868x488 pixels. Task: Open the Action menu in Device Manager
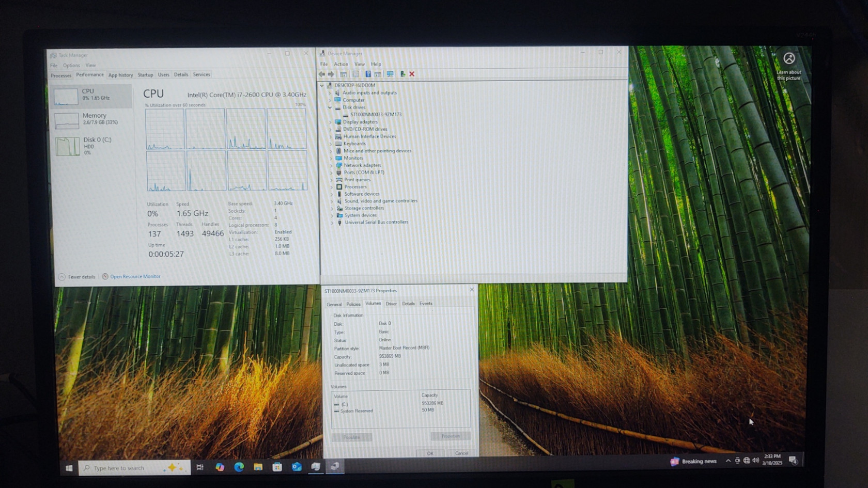(x=340, y=64)
